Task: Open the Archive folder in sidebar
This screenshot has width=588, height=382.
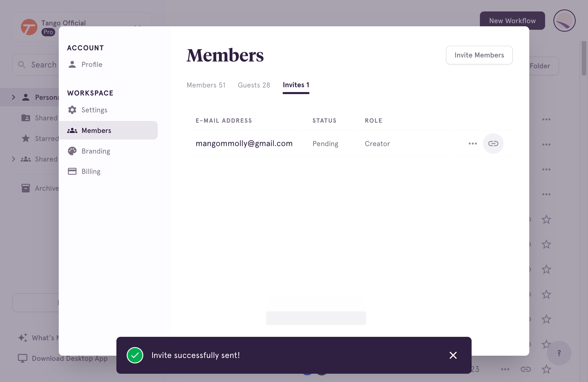Action: click(40, 188)
